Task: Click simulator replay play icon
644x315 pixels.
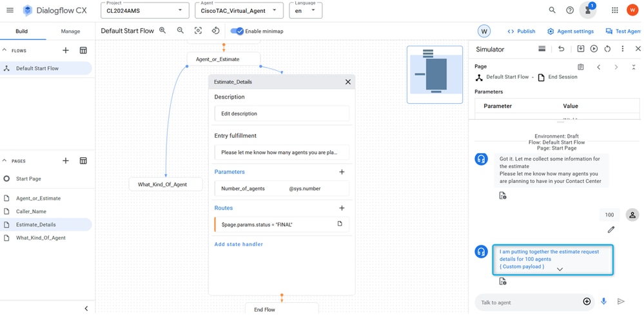Action: tap(594, 49)
